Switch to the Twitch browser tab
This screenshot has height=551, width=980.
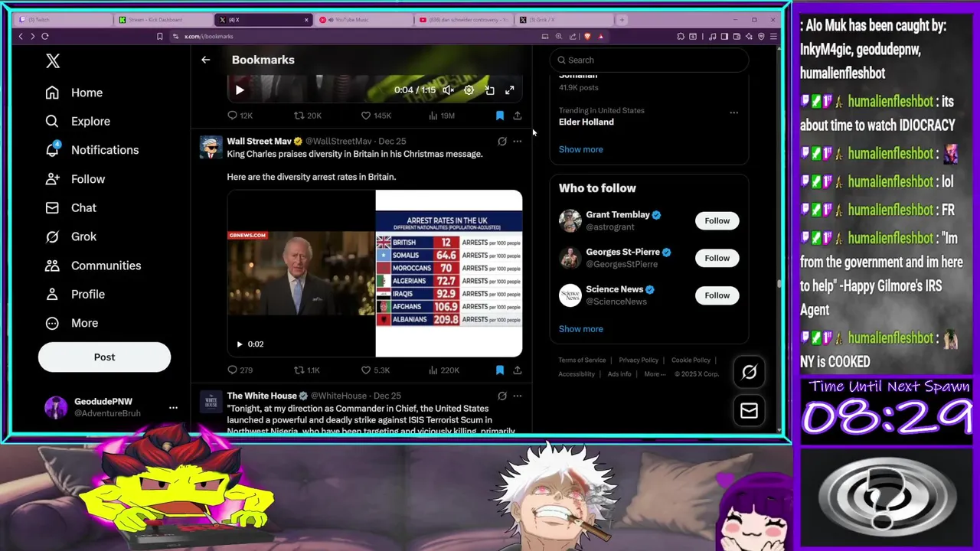[64, 20]
